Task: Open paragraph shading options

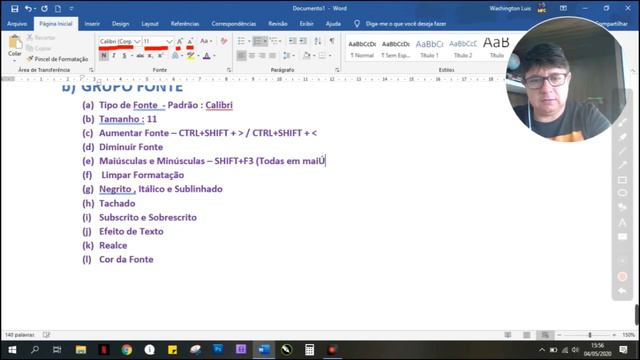Action: [308, 56]
